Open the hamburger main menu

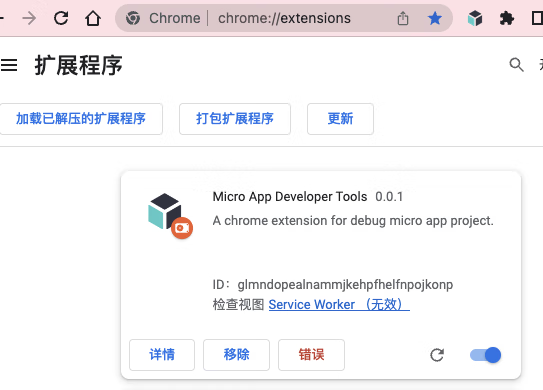(9, 65)
